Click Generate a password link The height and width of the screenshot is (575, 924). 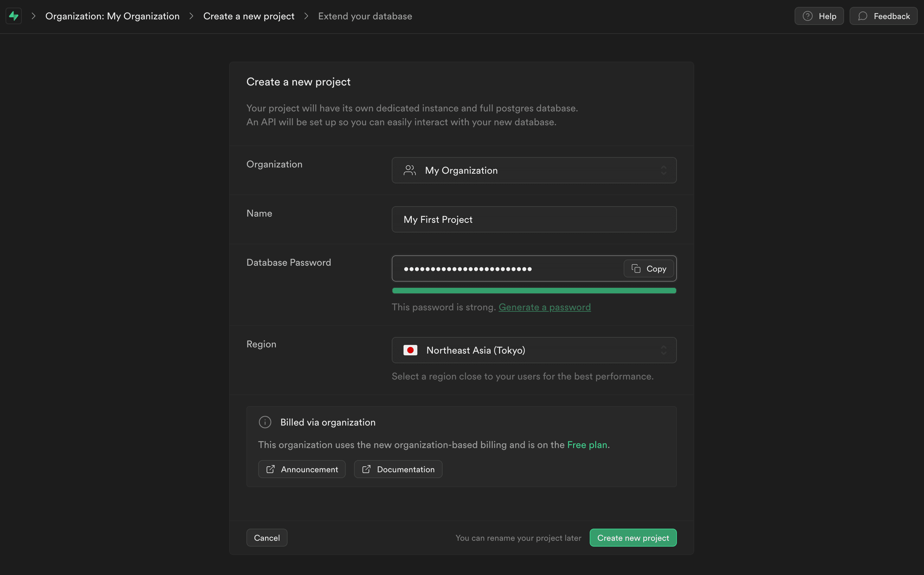point(544,307)
